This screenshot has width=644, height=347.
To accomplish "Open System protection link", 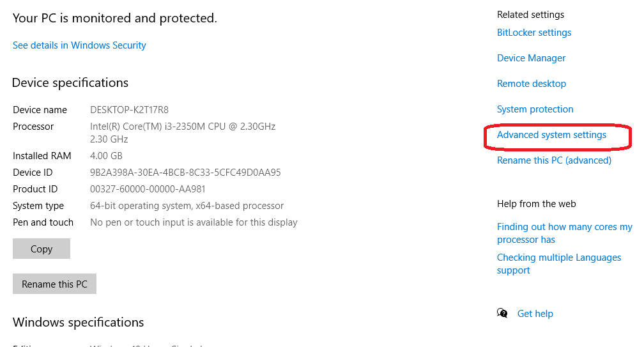I will pos(535,109).
